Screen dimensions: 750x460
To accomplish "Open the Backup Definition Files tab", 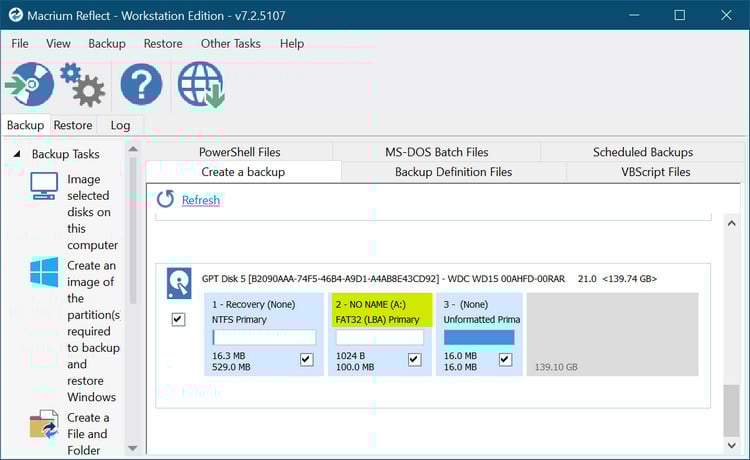I will pyautogui.click(x=453, y=172).
